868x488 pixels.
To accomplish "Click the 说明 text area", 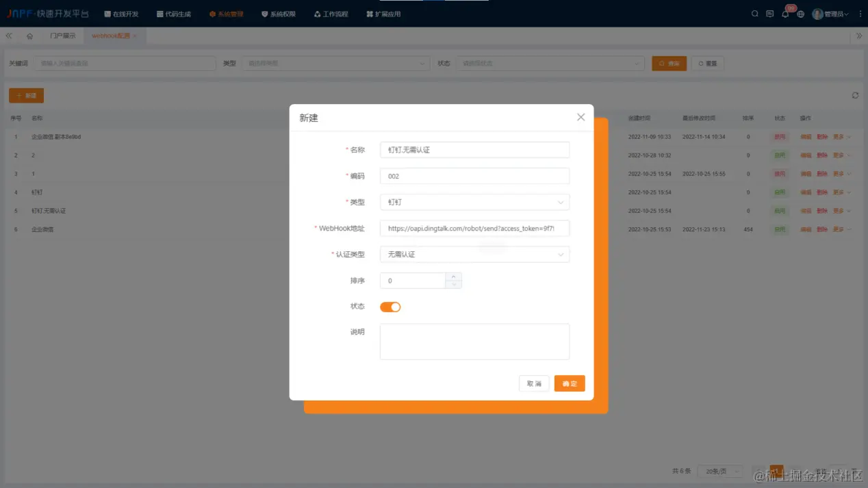I will pyautogui.click(x=474, y=342).
